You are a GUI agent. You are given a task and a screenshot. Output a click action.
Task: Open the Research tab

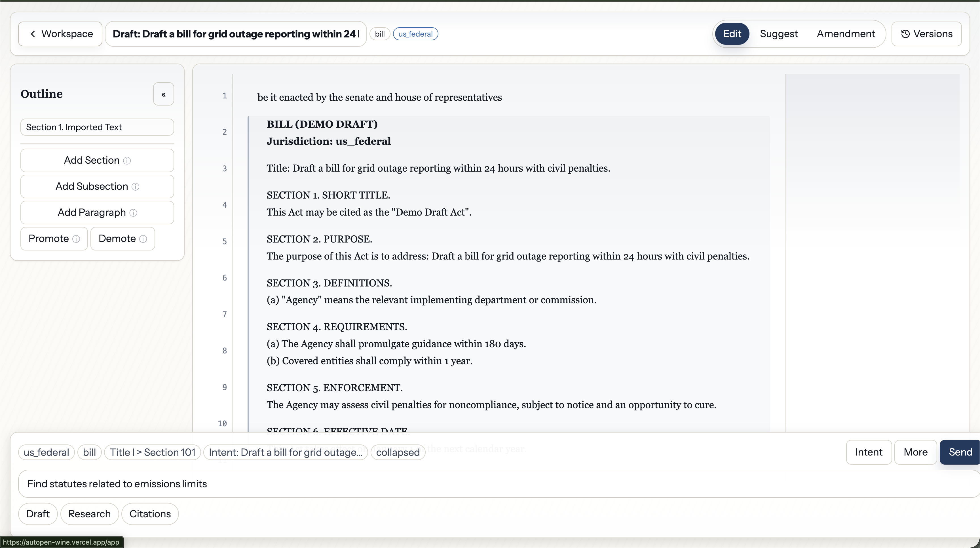89,514
